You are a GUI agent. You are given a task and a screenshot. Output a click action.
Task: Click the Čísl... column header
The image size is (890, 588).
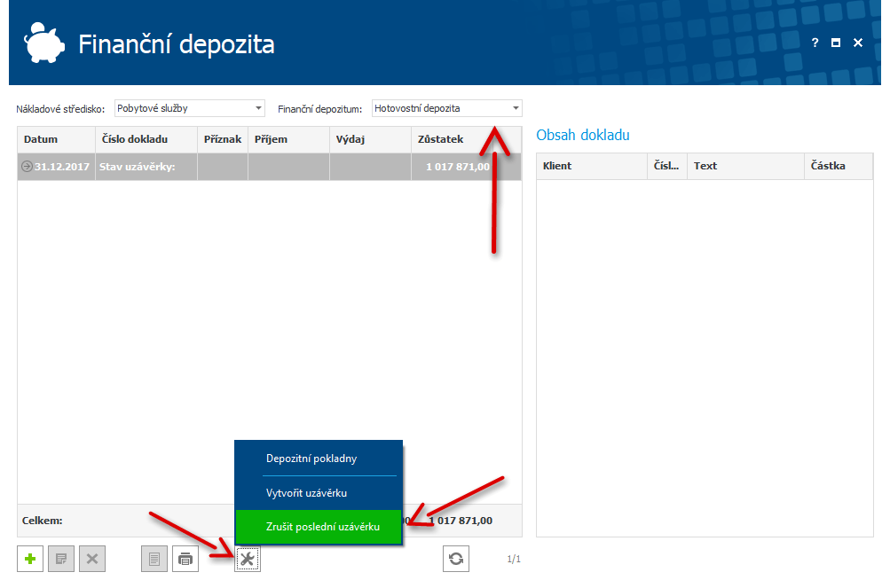pyautogui.click(x=667, y=167)
